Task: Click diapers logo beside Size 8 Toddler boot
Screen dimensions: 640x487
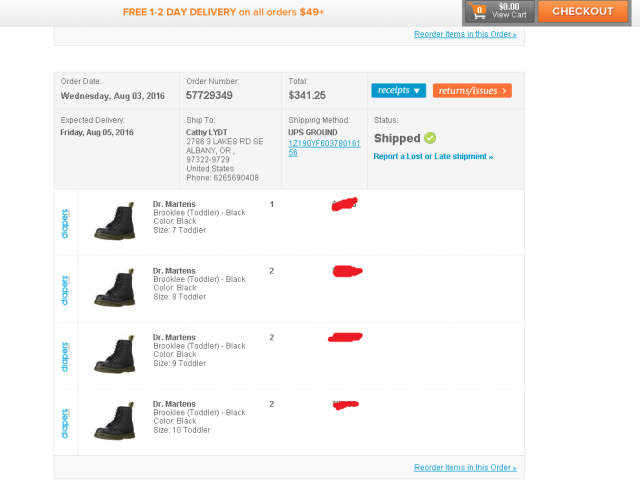Action: (65, 287)
